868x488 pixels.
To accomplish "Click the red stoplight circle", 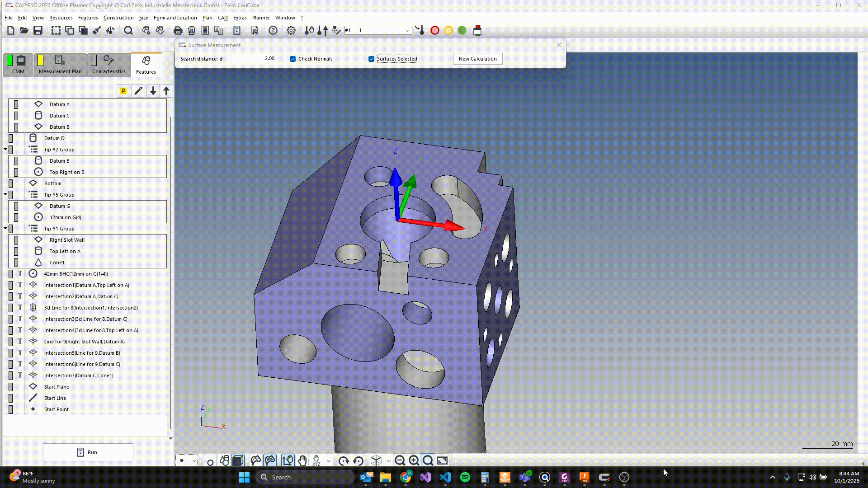I will [x=435, y=30].
